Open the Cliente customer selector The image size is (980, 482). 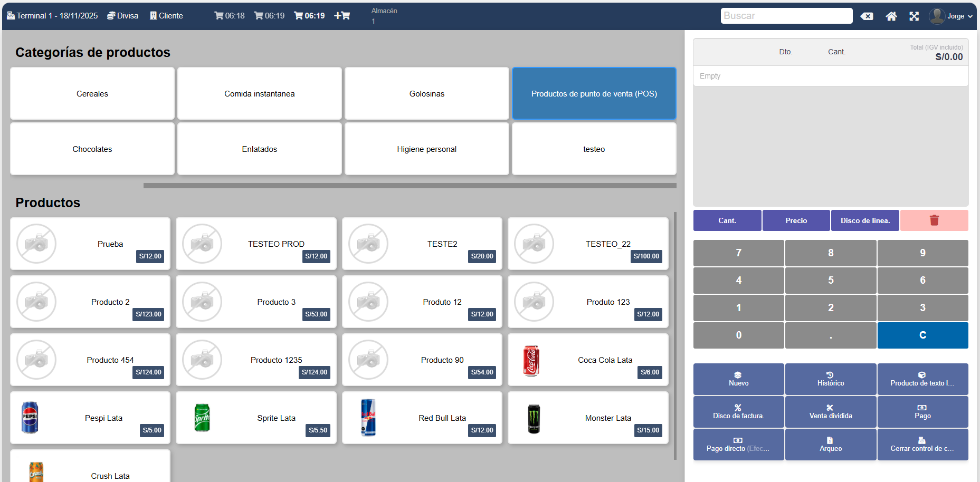click(x=166, y=16)
